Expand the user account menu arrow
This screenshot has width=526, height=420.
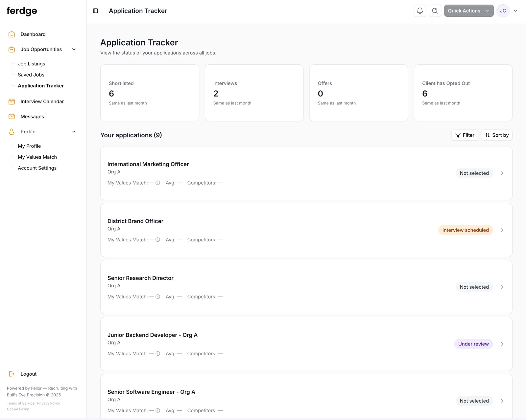pos(515,11)
